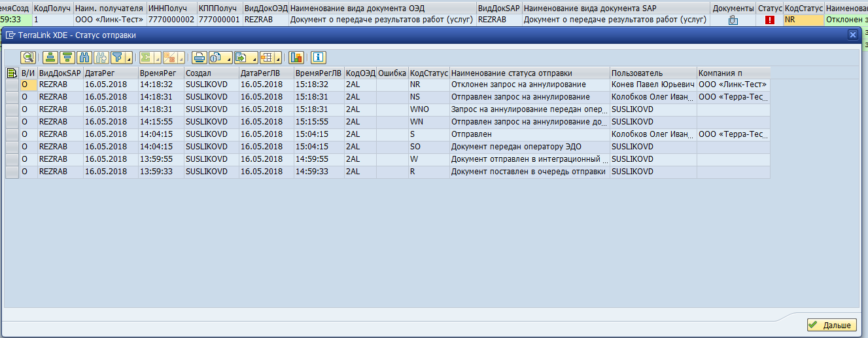Screen dimensions: 868x338
Task: Sort ascending using the toolbar icon
Action: [x=50, y=57]
